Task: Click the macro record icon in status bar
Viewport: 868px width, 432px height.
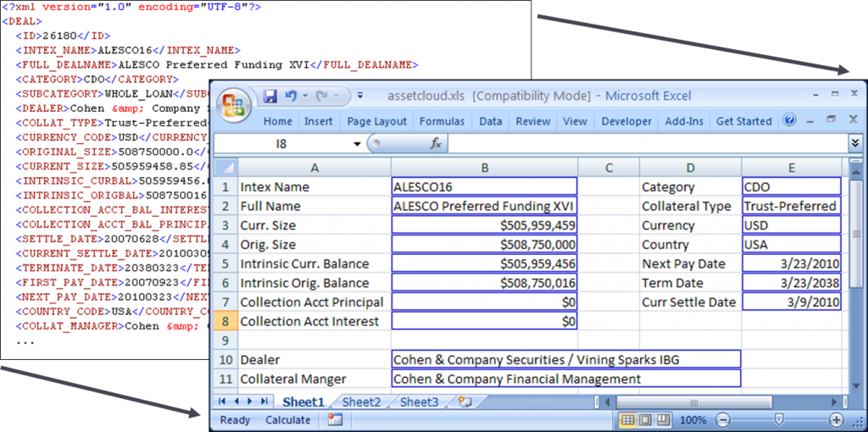Action: (335, 420)
